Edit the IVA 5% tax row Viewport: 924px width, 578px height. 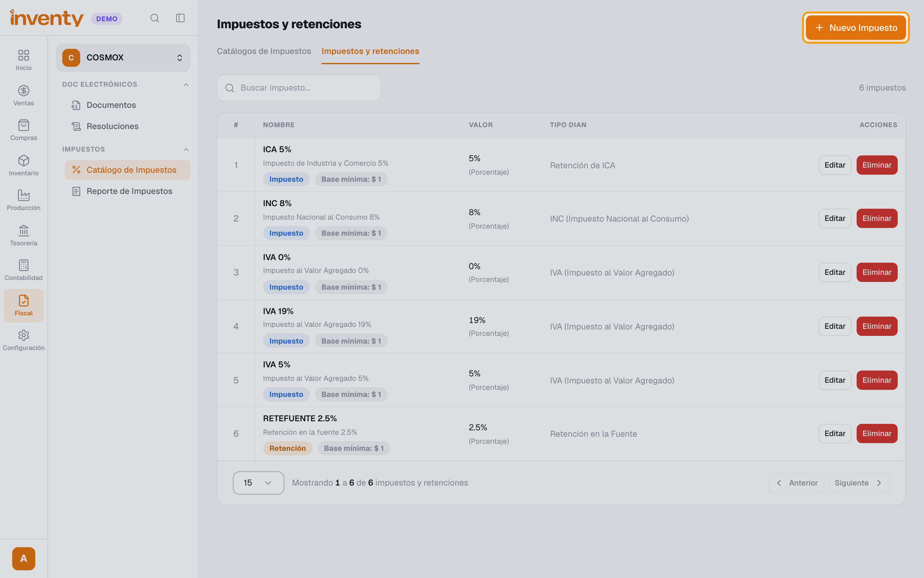(835, 380)
